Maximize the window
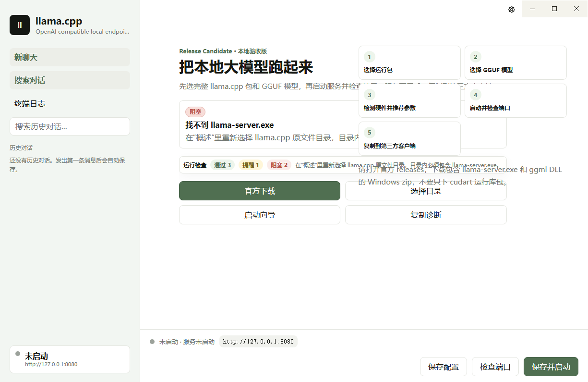The width and height of the screenshot is (588, 382). coord(554,9)
